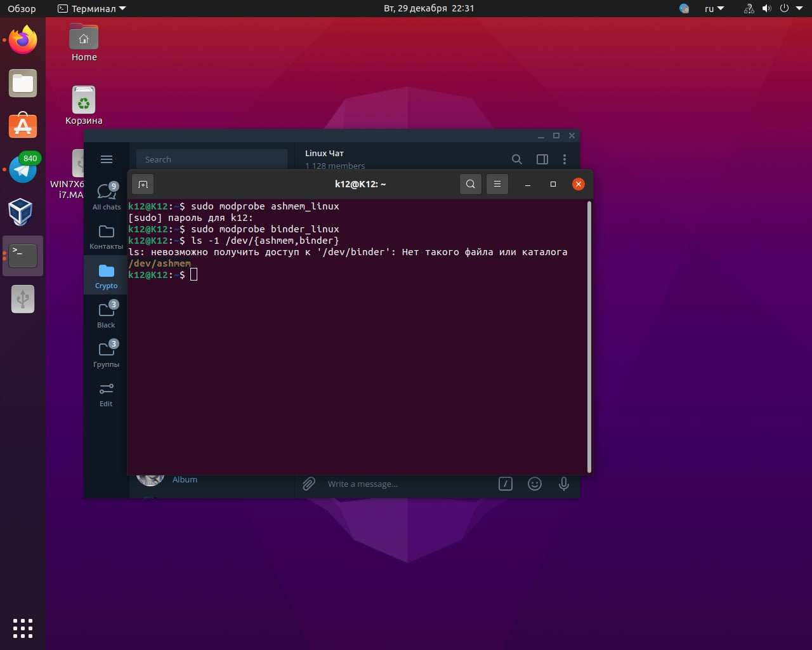The height and width of the screenshot is (650, 812).
Task: Open the emoji picker
Action: tap(535, 484)
